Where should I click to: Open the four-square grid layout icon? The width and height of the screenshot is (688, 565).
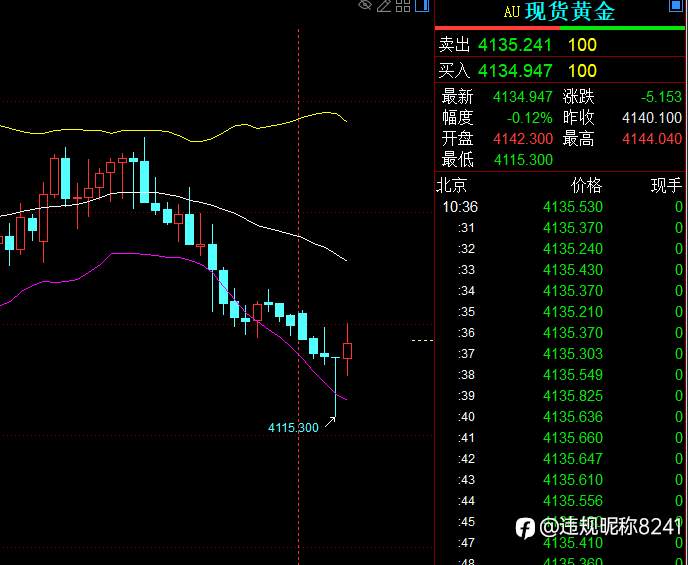point(403,6)
